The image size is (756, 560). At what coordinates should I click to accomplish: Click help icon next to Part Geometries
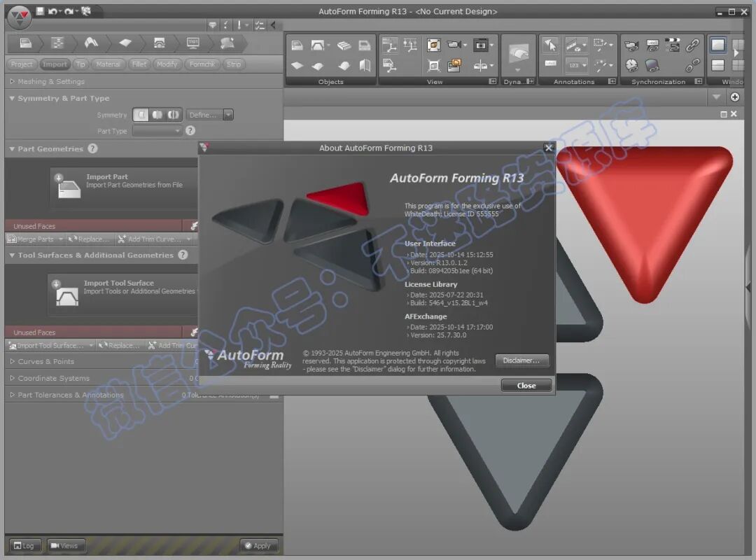92,148
